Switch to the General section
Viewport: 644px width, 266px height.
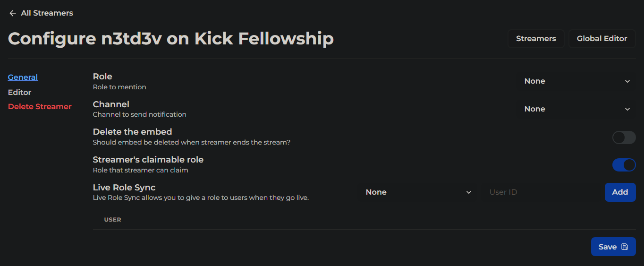23,77
